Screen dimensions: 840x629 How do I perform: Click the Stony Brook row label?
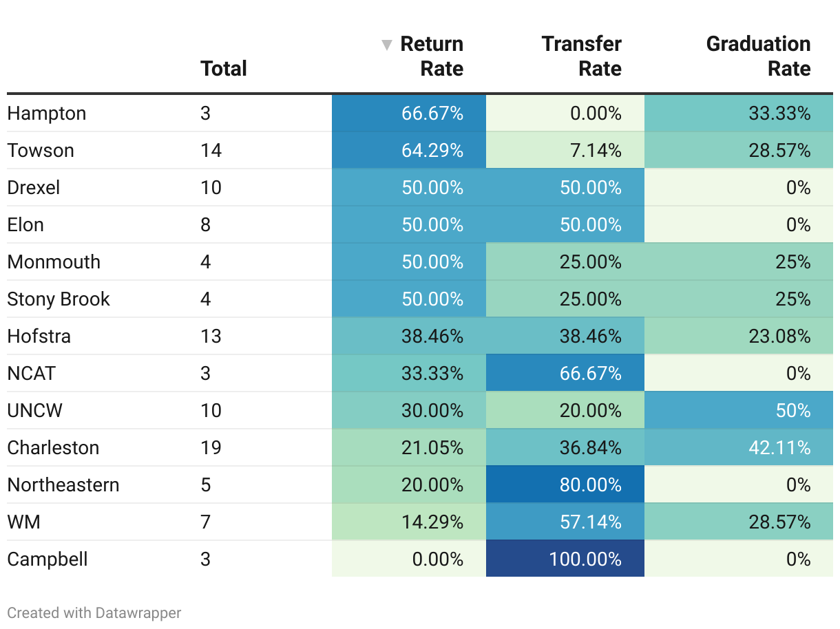point(59,299)
